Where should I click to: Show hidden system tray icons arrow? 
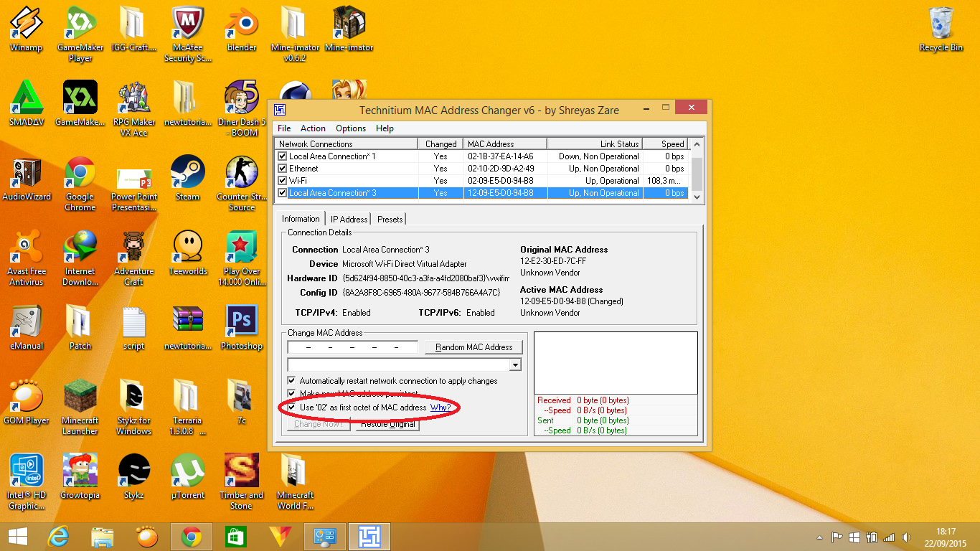(820, 537)
